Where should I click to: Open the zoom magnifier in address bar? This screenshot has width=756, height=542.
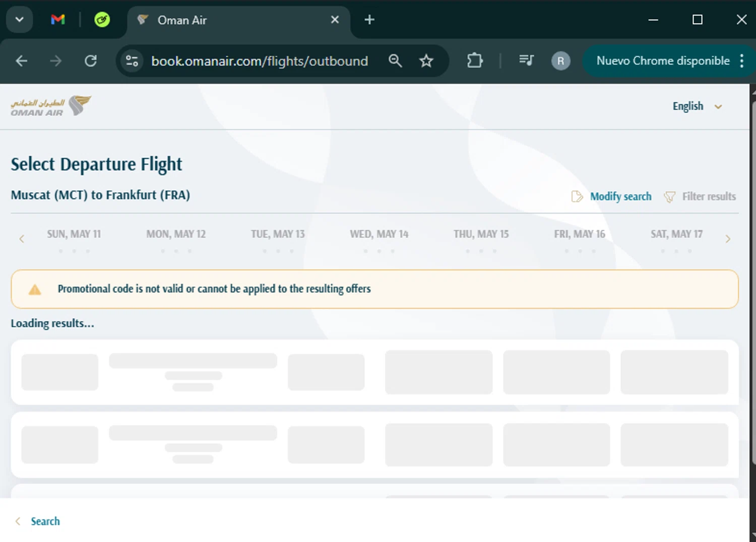point(395,61)
